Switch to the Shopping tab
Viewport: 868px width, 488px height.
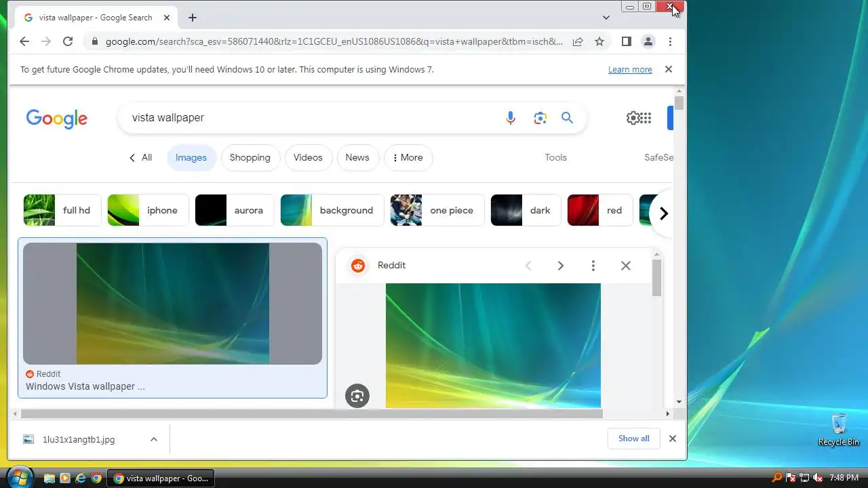click(250, 157)
